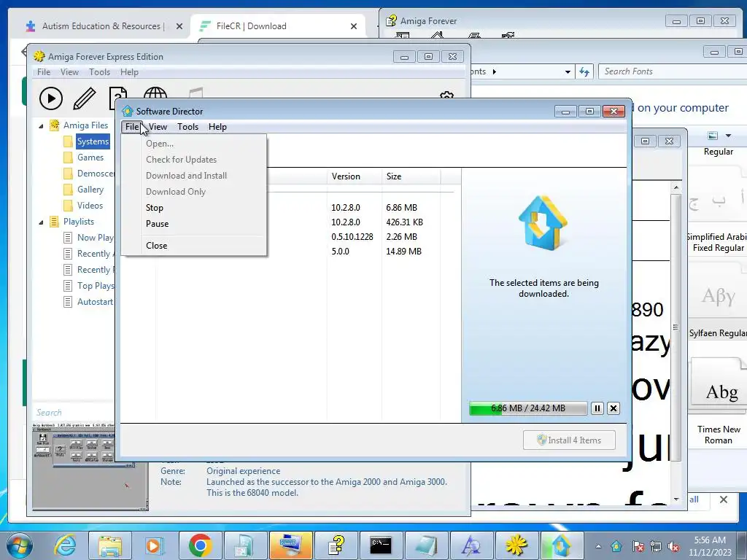Click the muted volume tray icon
Viewport: 747px width, 560px height.
click(673, 546)
